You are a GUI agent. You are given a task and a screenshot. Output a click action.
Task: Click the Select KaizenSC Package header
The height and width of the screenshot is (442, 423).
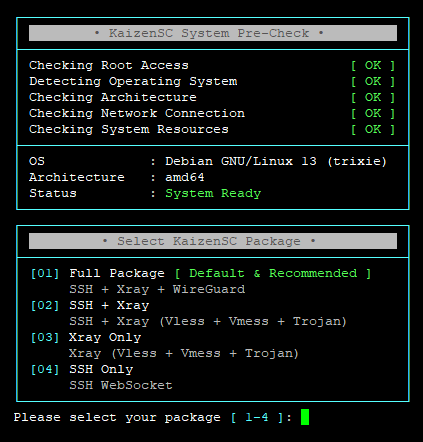coord(213,241)
